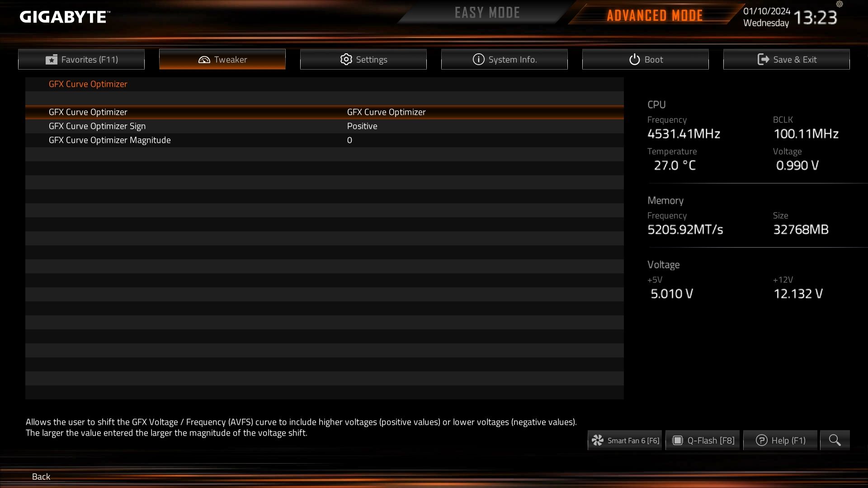The height and width of the screenshot is (488, 868).
Task: Click the Q-Flash chip icon
Action: pyautogui.click(x=677, y=440)
